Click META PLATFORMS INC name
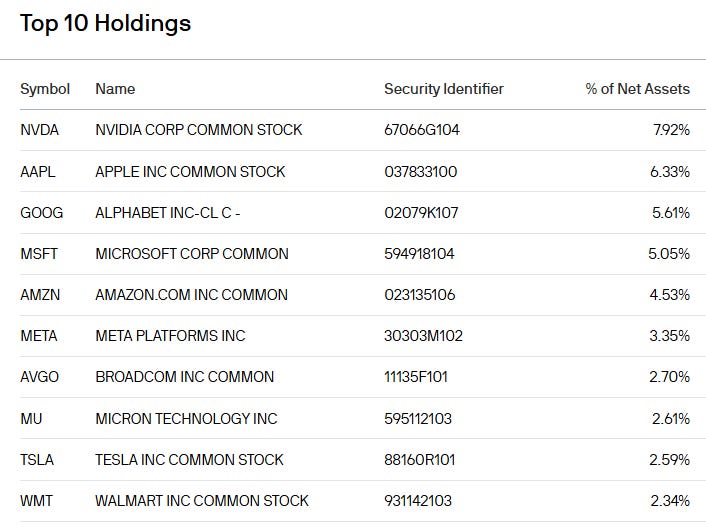 [x=170, y=336]
